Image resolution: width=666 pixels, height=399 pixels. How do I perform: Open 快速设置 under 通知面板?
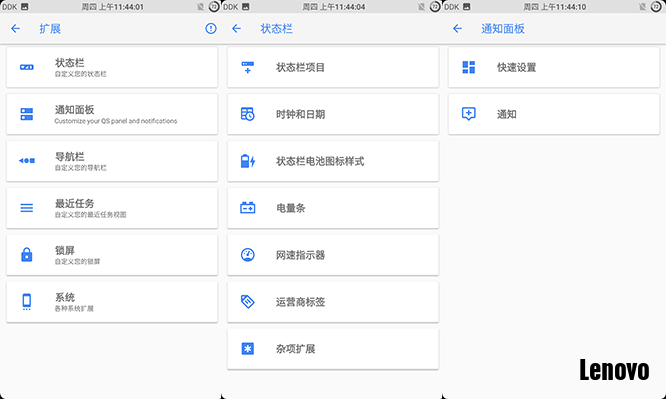click(x=554, y=67)
